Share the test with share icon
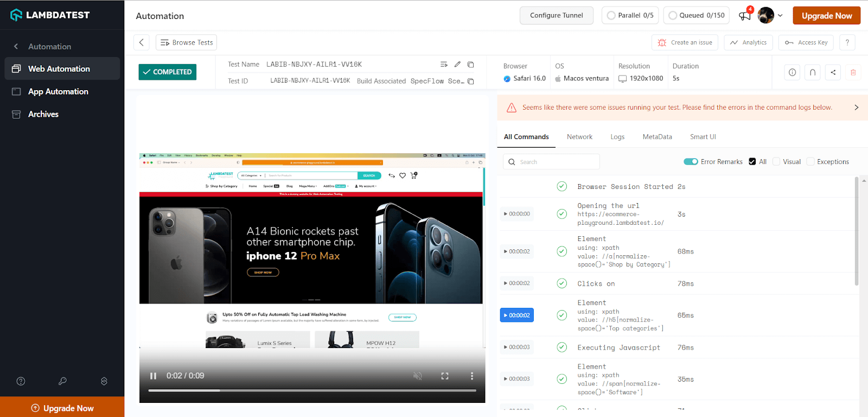868x417 pixels. point(833,72)
